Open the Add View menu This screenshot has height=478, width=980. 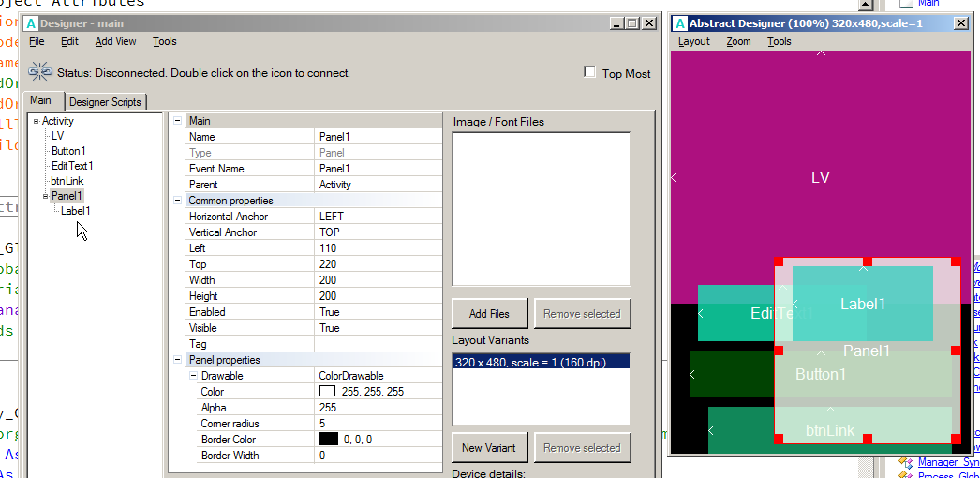[115, 41]
